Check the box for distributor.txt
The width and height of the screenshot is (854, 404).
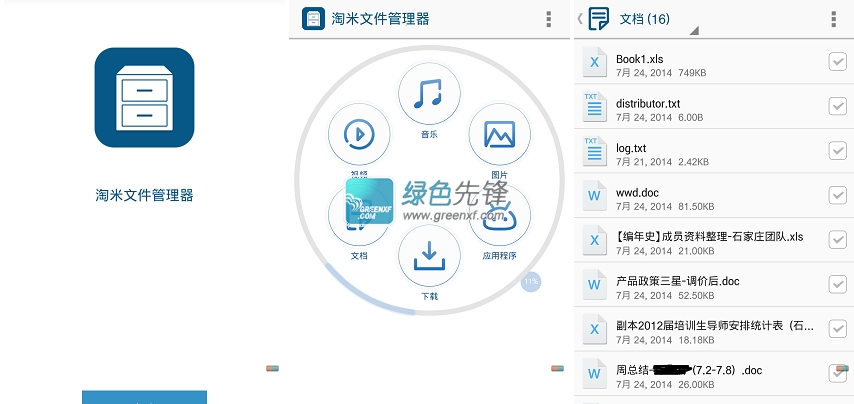838,106
